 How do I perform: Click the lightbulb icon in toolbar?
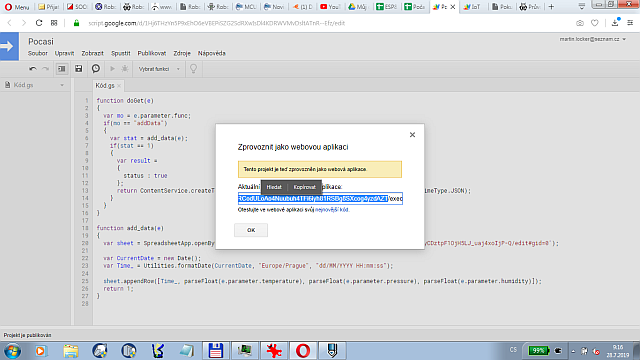(x=193, y=69)
